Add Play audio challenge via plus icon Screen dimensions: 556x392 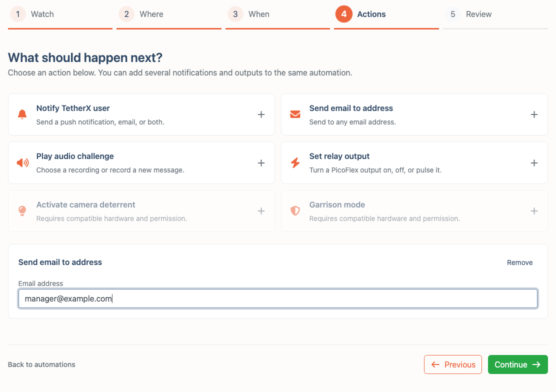pos(261,163)
